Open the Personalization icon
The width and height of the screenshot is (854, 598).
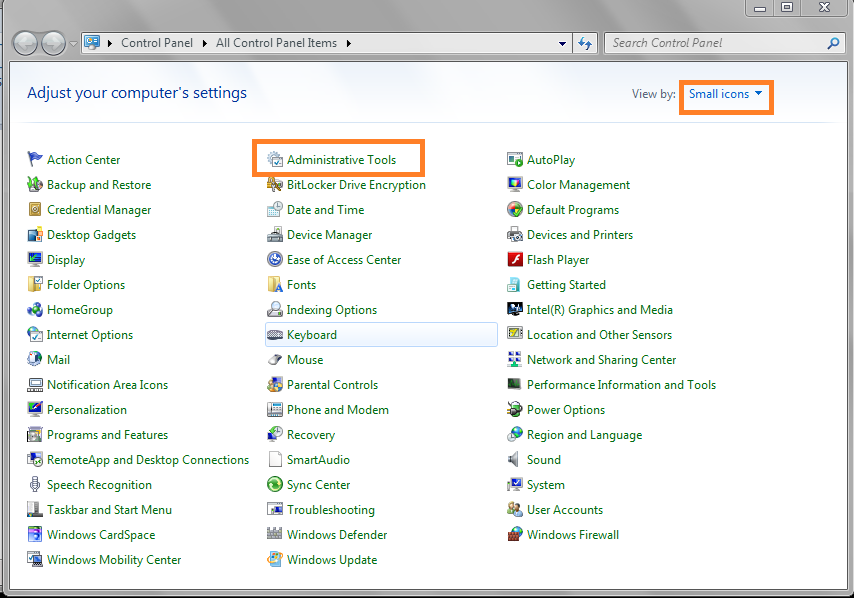35,410
